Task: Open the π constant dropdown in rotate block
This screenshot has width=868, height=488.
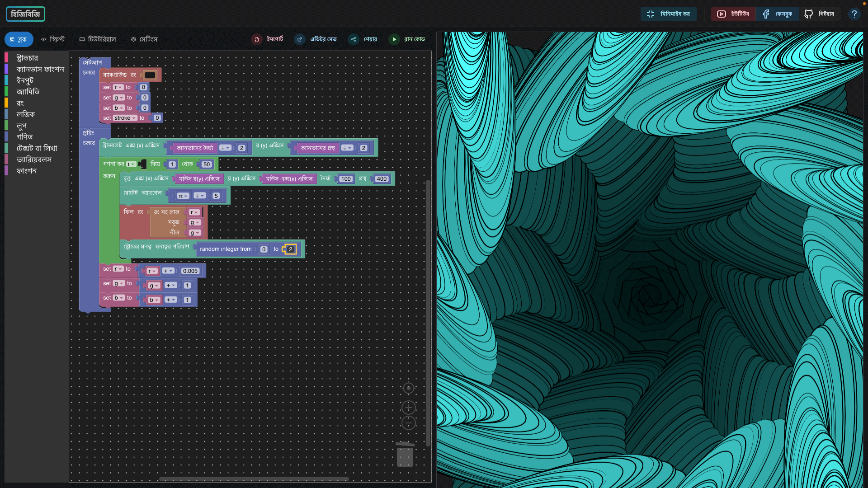Action: [x=183, y=196]
